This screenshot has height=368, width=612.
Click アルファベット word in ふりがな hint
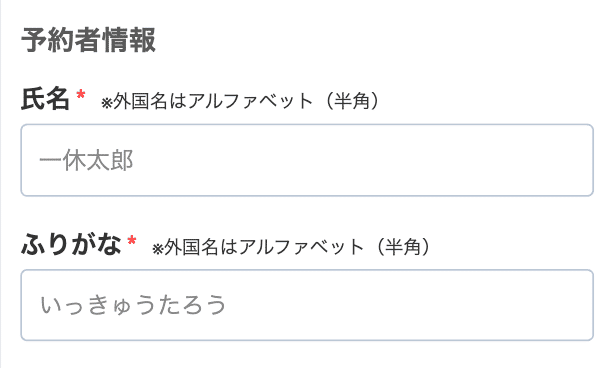coord(302,246)
